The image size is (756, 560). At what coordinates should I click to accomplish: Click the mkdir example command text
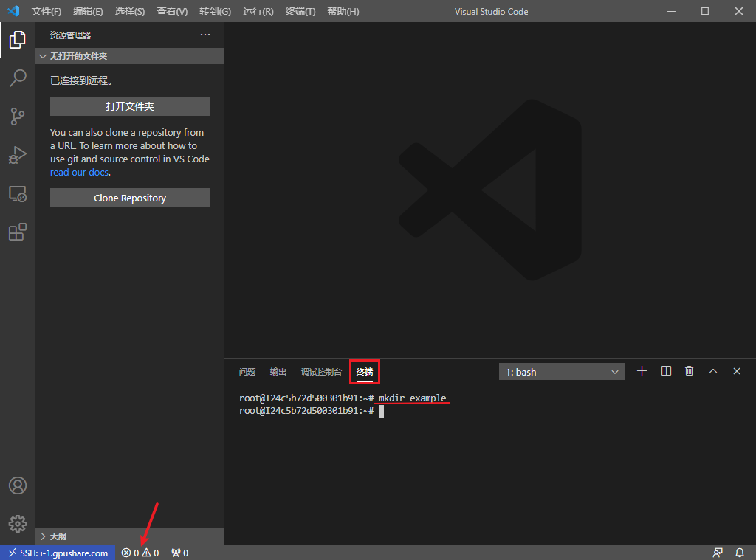click(x=412, y=398)
